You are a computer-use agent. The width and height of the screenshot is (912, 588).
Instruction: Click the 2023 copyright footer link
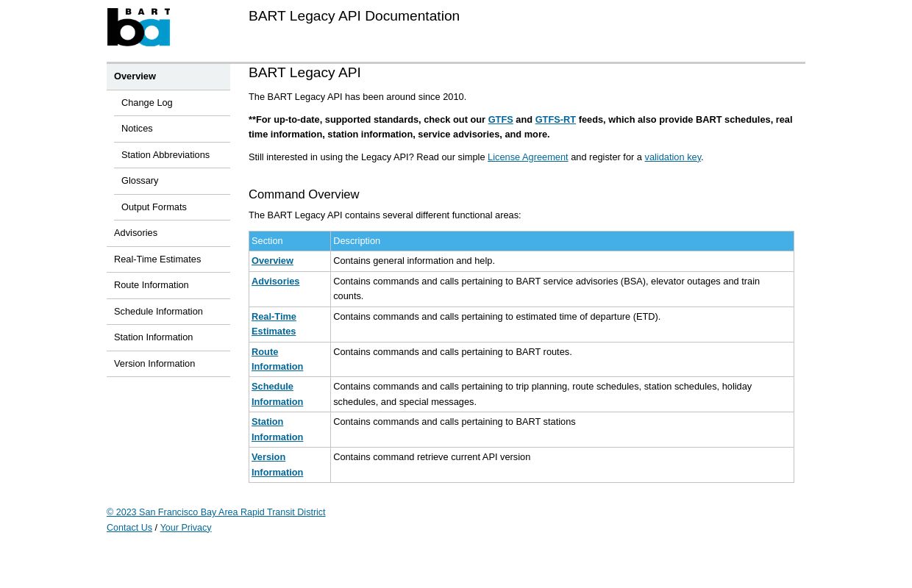pos(215,512)
